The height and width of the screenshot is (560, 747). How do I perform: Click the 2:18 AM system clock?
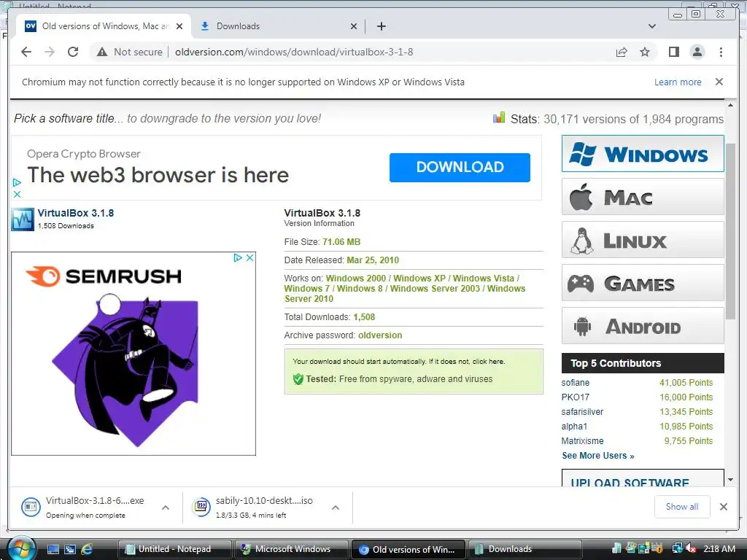(x=719, y=549)
